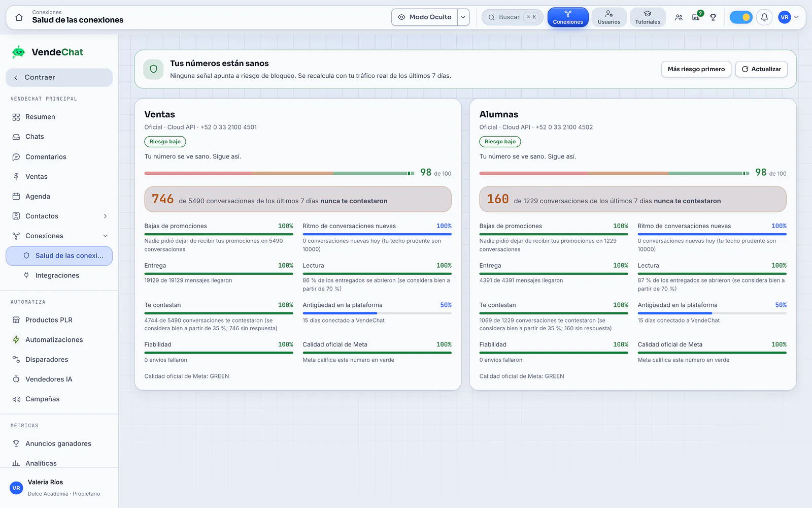
Task: Open Productos PLR
Action: click(59, 320)
